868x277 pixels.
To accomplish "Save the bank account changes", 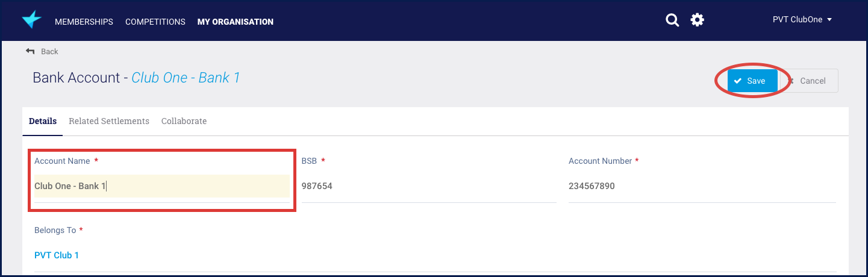I will [x=752, y=81].
